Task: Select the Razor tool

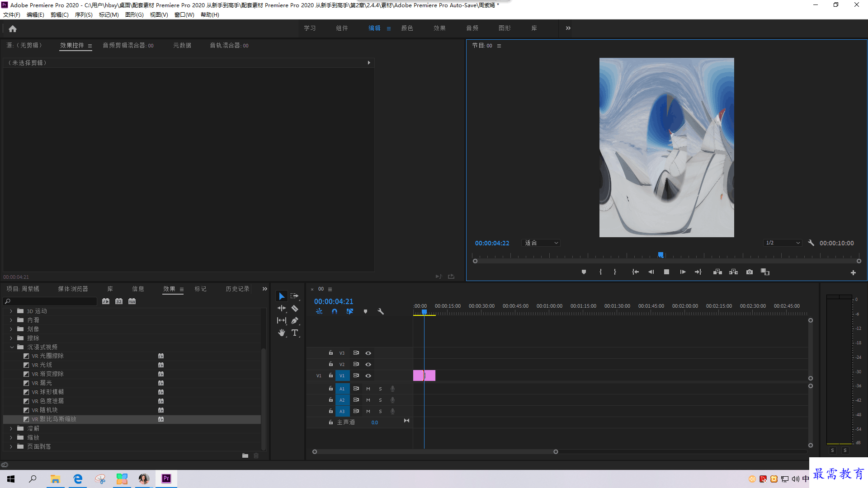Action: pos(295,308)
